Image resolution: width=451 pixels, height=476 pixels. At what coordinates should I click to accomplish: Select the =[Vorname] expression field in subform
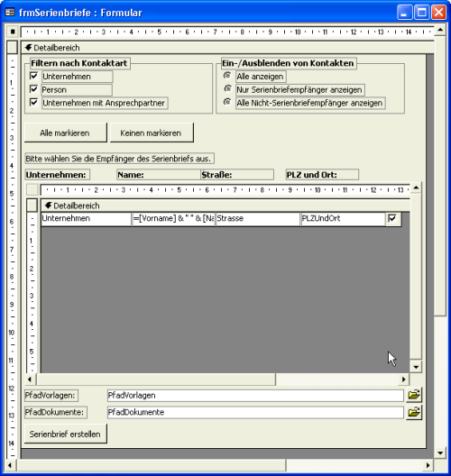click(173, 218)
